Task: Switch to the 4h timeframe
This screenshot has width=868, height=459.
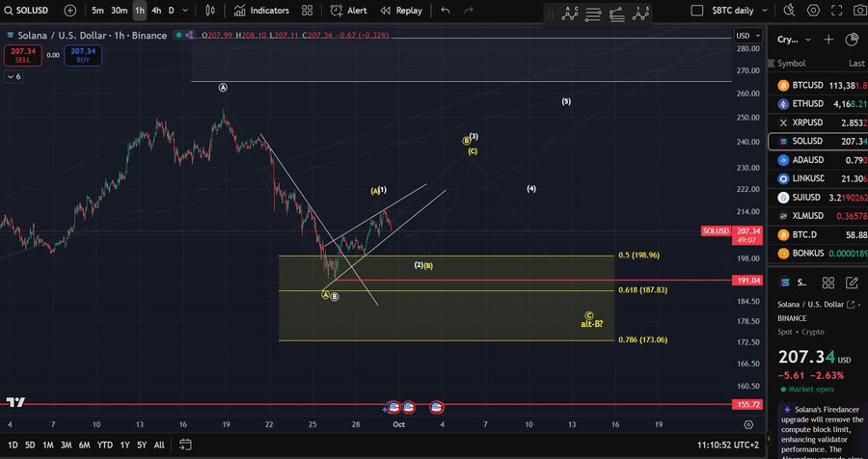Action: [x=156, y=11]
